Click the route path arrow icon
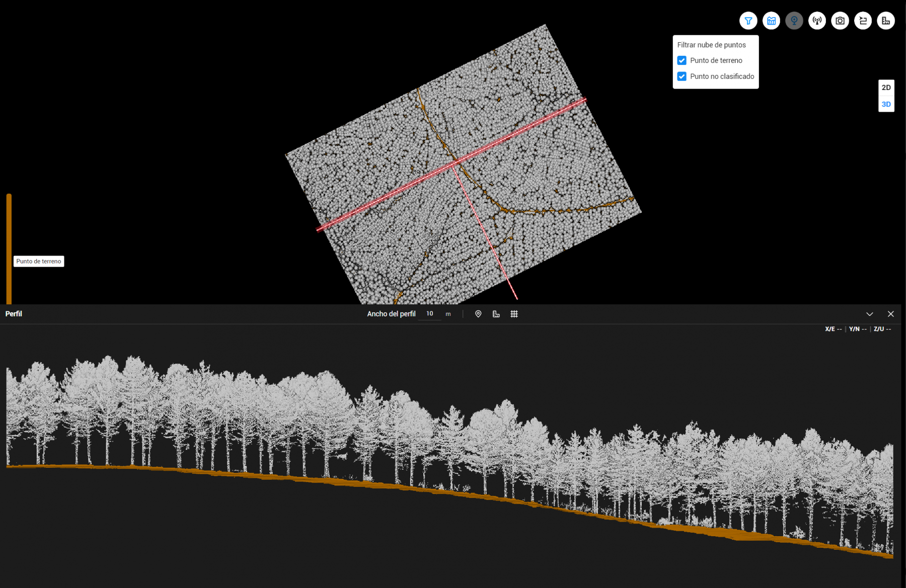The image size is (906, 588). (x=863, y=21)
